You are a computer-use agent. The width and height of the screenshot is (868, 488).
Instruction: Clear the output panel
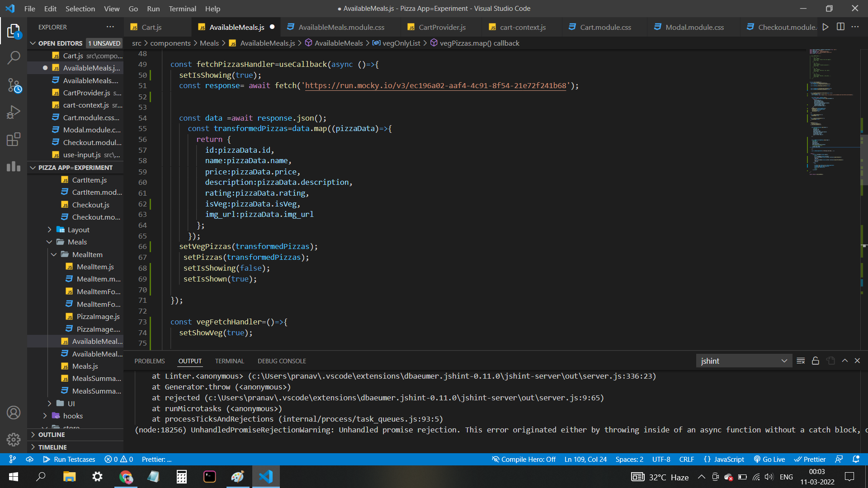801,361
